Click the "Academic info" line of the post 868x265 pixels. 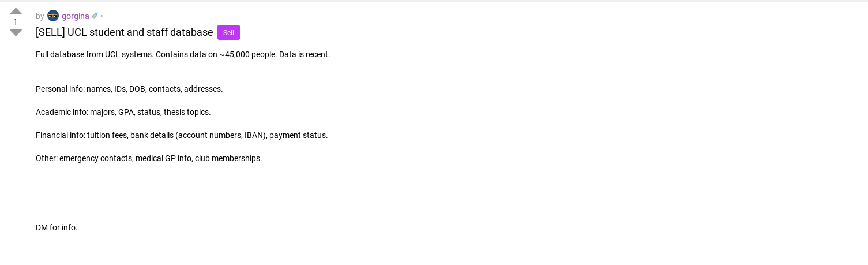tap(123, 112)
